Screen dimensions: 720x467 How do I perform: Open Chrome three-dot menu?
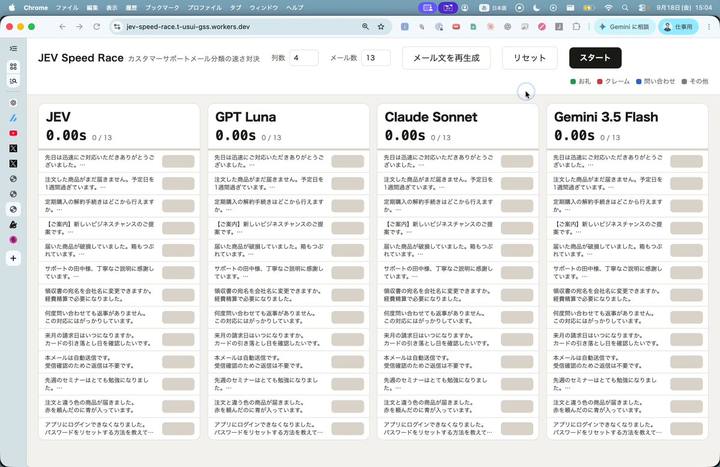tap(709, 27)
